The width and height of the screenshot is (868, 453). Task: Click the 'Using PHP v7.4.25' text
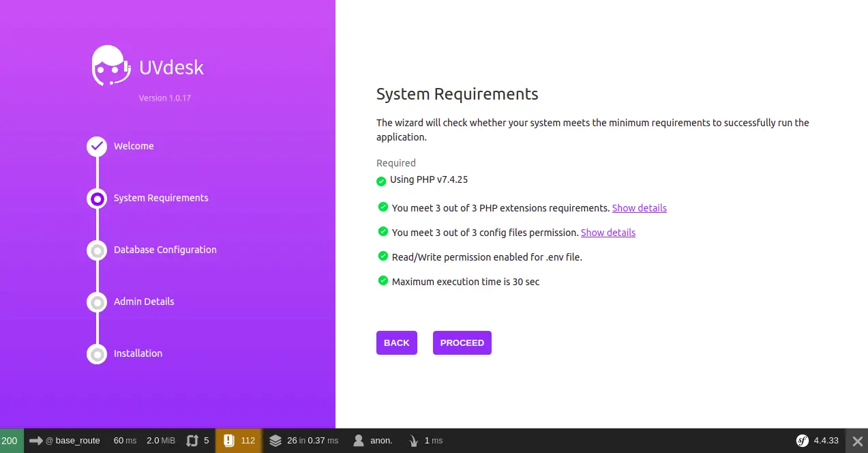(x=429, y=180)
